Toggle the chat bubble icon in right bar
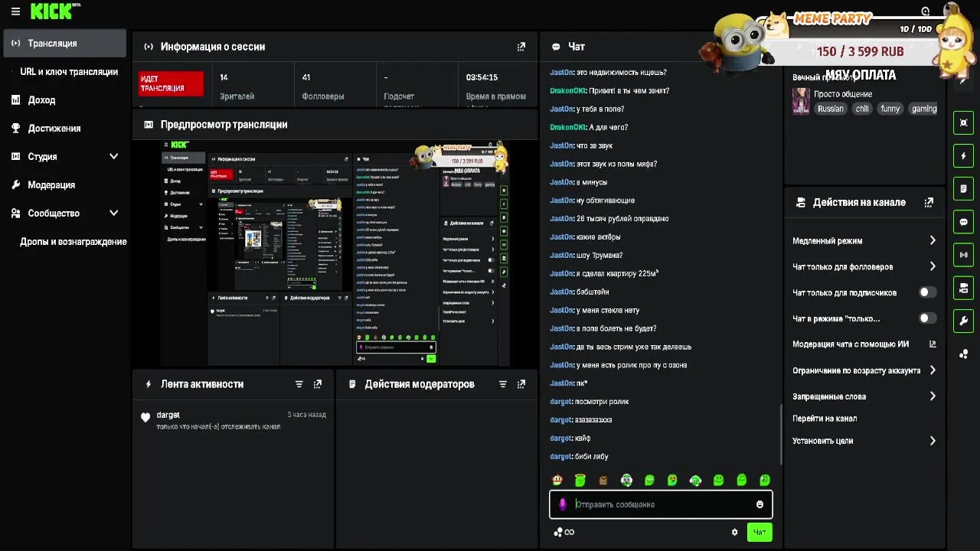 tap(963, 222)
